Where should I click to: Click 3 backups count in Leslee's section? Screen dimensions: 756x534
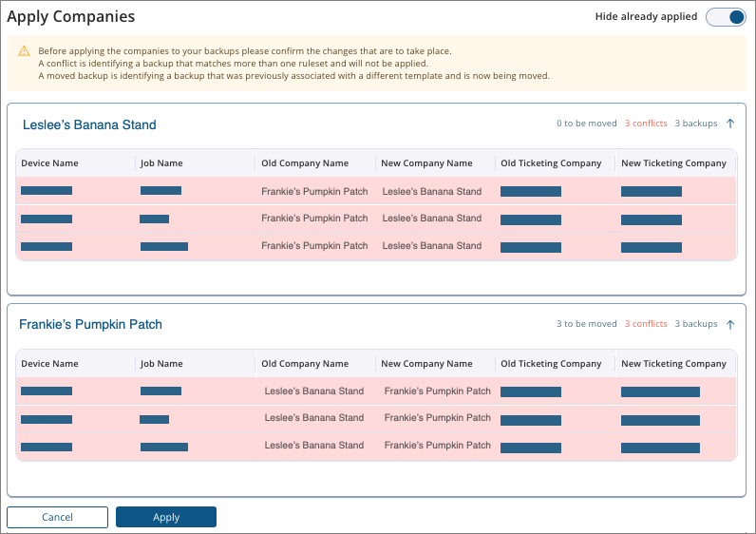coord(696,124)
